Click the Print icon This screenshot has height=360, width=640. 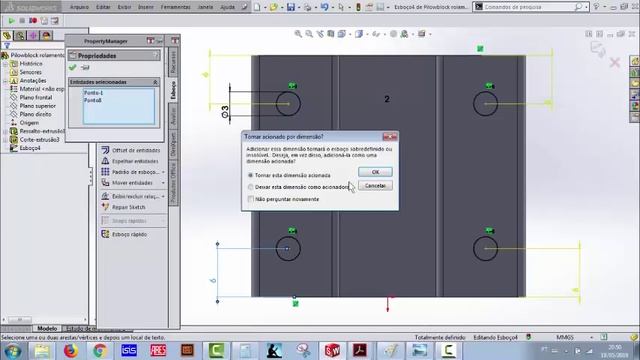(x=308, y=7)
